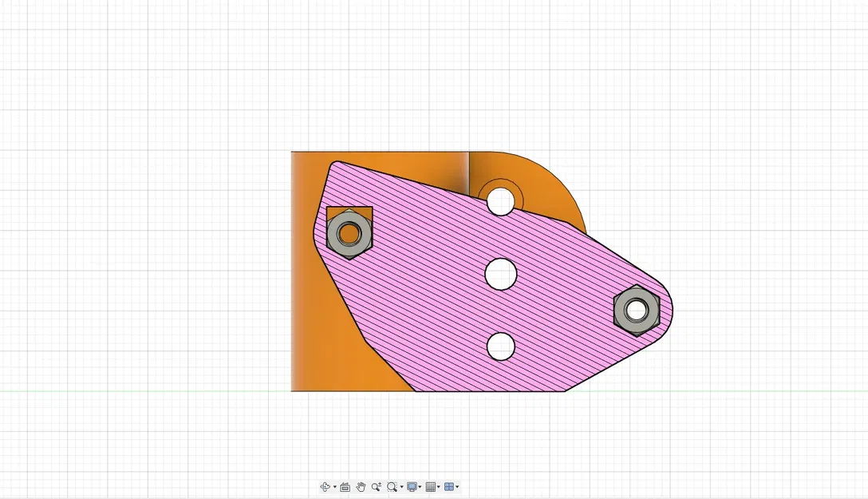Open the Display Settings icon

[412, 486]
